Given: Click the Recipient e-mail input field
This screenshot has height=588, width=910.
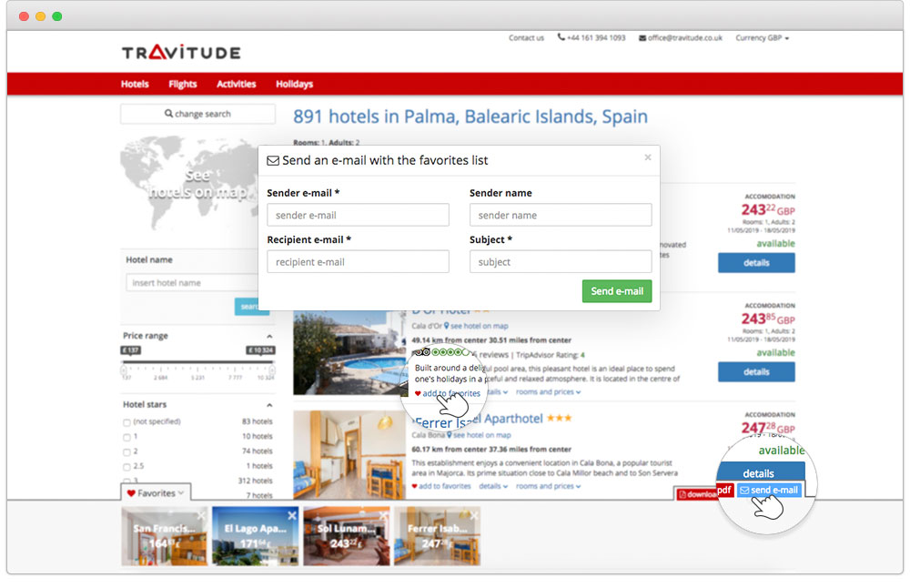Looking at the screenshot, I should coord(358,262).
